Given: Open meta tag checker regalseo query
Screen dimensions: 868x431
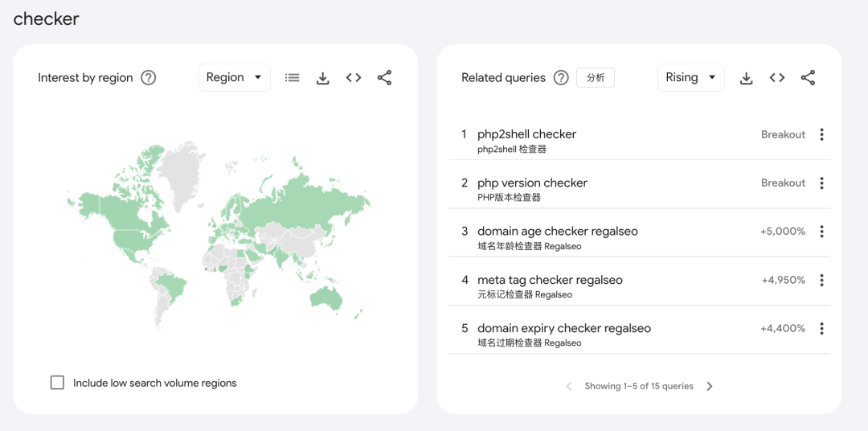Looking at the screenshot, I should pyautogui.click(x=550, y=280).
